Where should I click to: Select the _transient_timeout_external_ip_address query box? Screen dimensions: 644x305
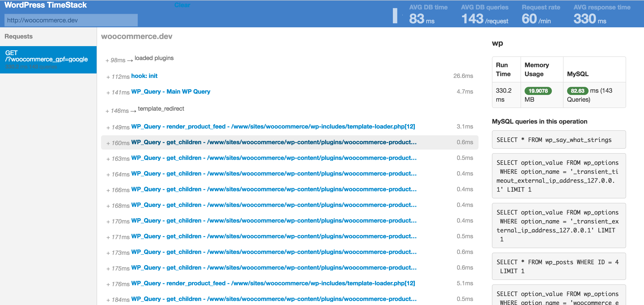coord(559,176)
